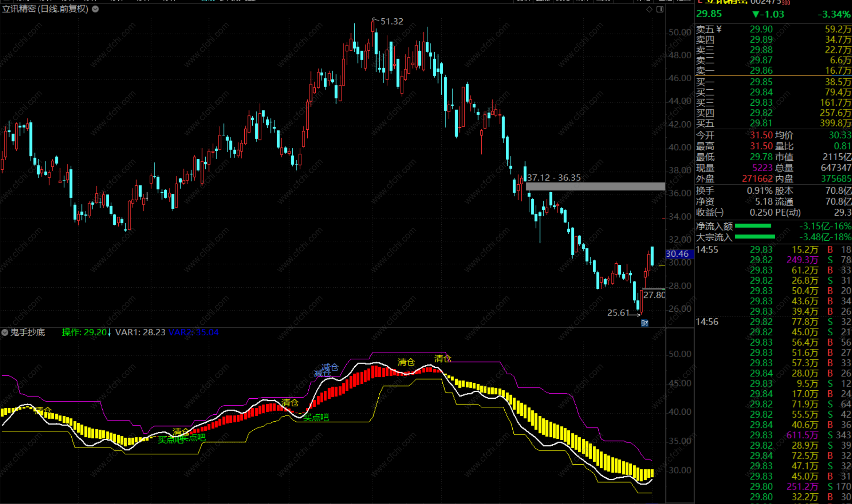
Task: Click the 25.61 low price label
Action: tap(618, 313)
